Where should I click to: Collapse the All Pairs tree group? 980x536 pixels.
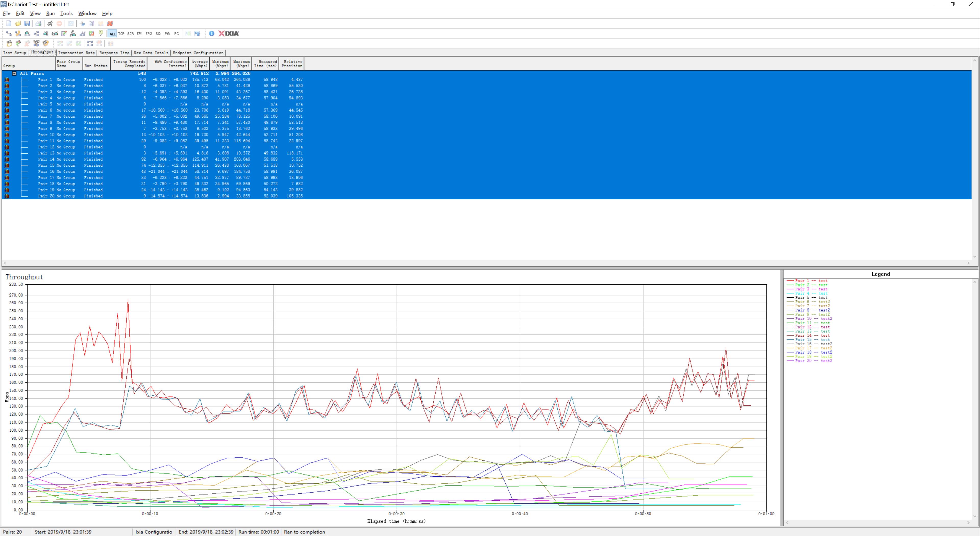click(x=14, y=74)
